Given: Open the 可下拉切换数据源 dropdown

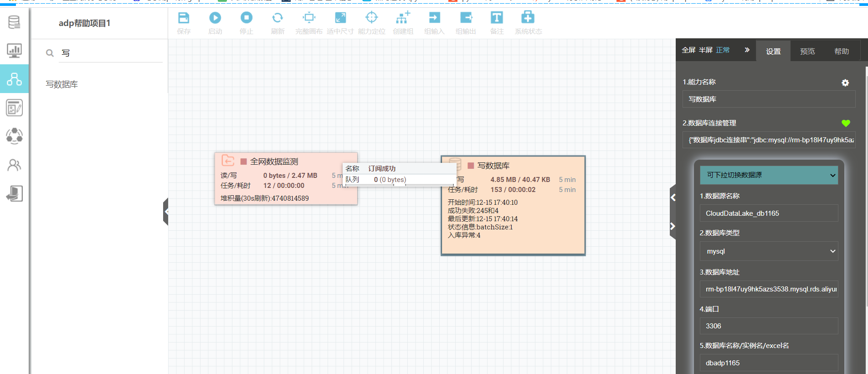Looking at the screenshot, I should (x=769, y=175).
